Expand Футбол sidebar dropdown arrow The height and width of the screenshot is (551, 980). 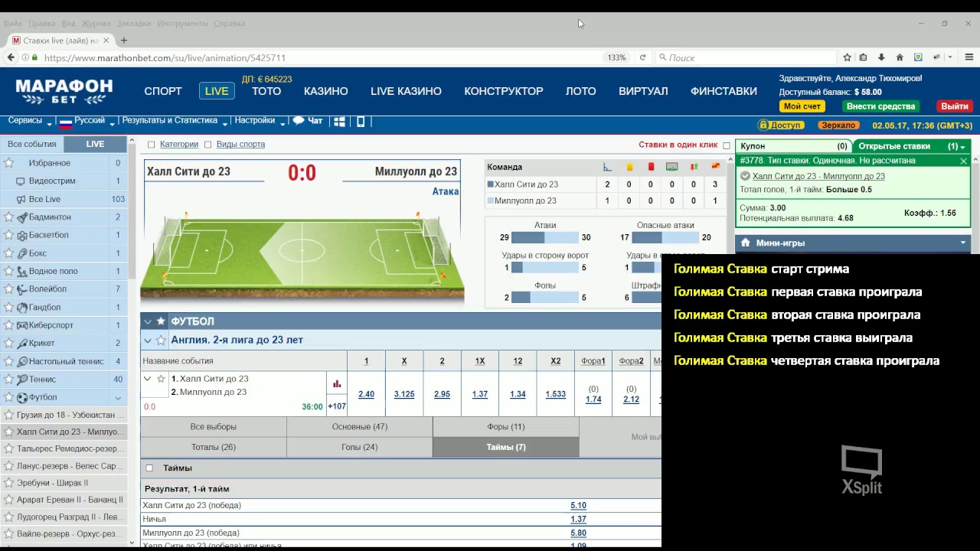tap(118, 398)
